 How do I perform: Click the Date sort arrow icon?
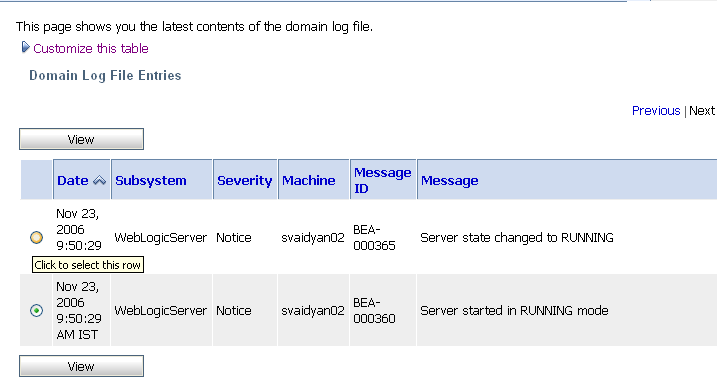tap(99, 181)
